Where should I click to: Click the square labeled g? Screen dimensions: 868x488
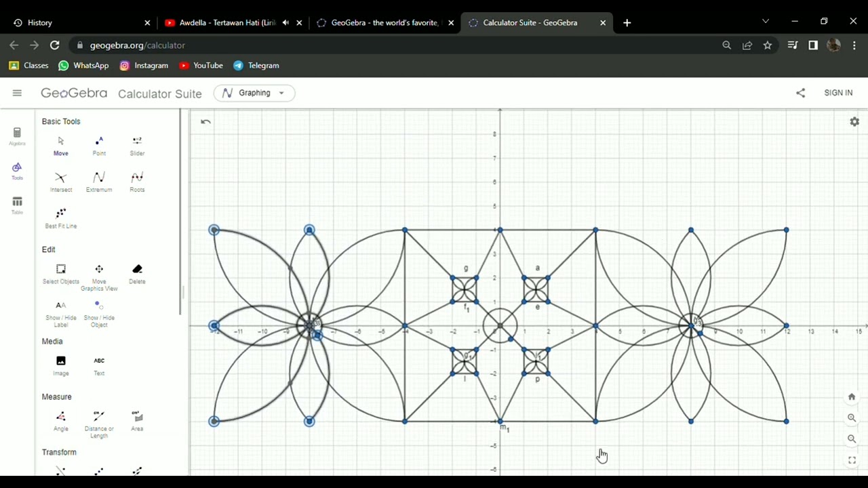point(465,289)
